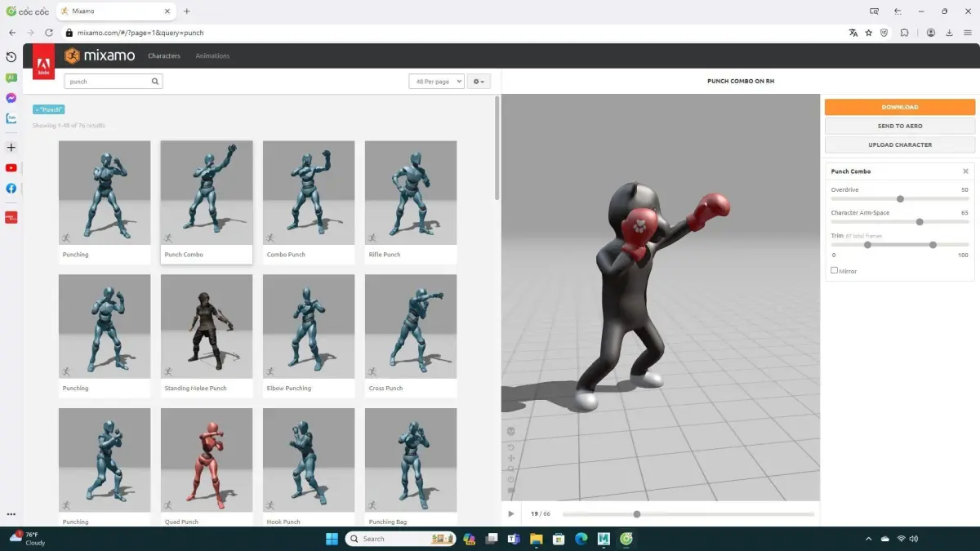Image resolution: width=980 pixels, height=551 pixels.
Task: Toggle the skeleton view icon in viewport
Action: click(x=511, y=431)
